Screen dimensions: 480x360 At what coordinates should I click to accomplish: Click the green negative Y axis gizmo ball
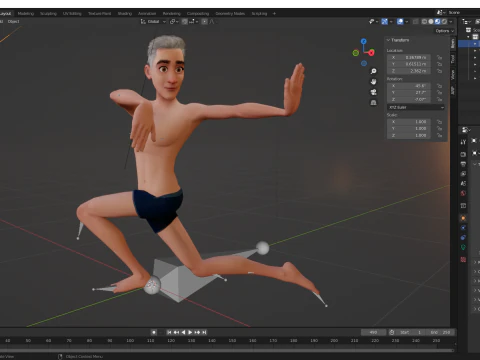(x=356, y=53)
